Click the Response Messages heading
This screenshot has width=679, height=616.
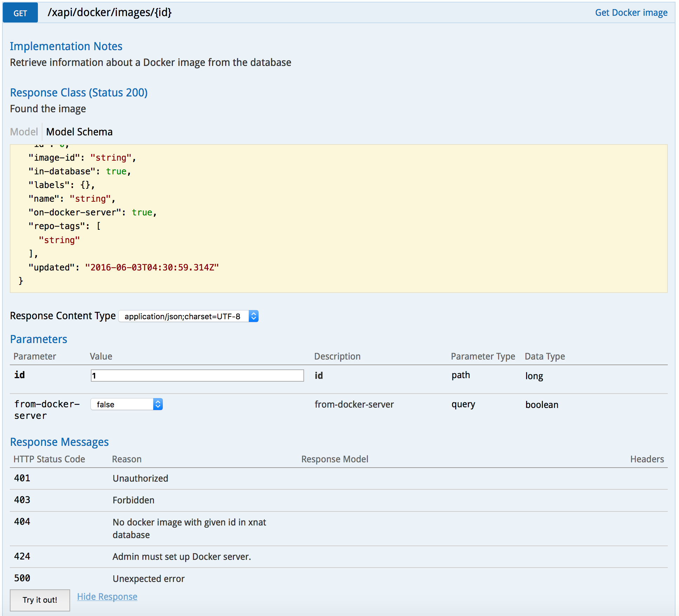point(59,442)
